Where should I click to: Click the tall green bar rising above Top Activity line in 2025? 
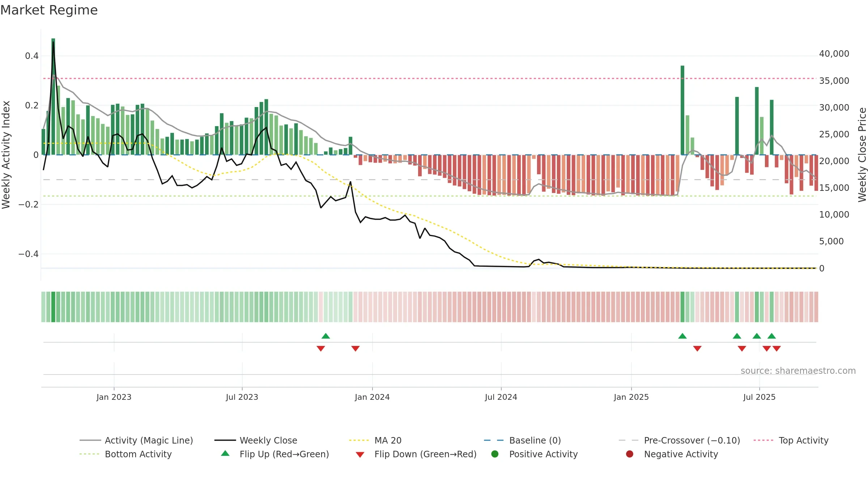pyautogui.click(x=682, y=110)
